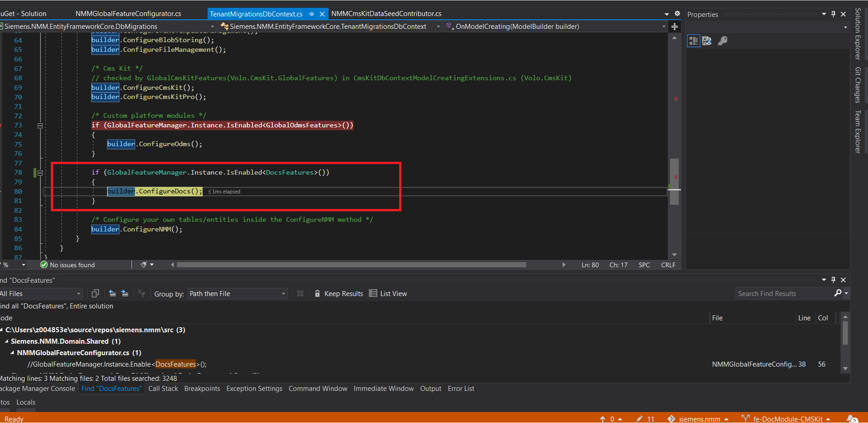
Task: Click the editor split-window icon
Action: (x=675, y=27)
